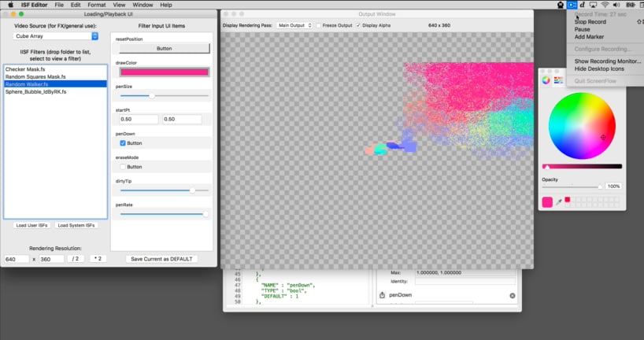Uncheck the penDown Button checkbox
Image resolution: width=644 pixels, height=340 pixels.
point(123,143)
